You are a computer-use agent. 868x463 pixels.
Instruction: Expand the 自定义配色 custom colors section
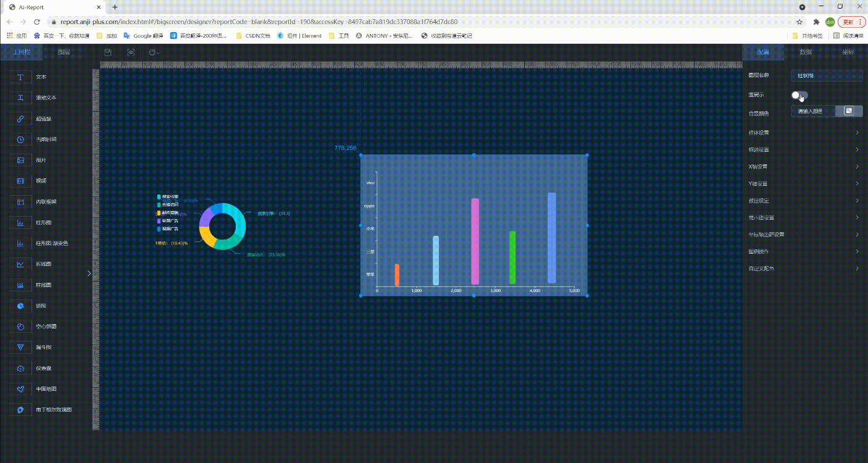pos(803,269)
